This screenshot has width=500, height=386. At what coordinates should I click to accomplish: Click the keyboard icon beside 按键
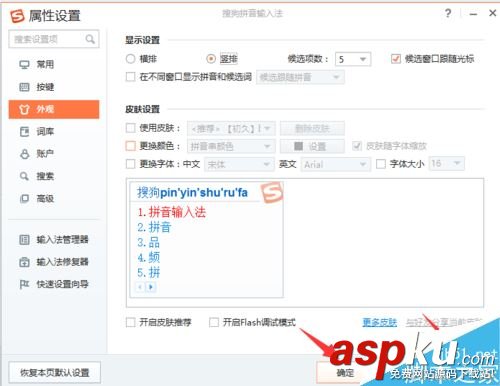coord(24,87)
